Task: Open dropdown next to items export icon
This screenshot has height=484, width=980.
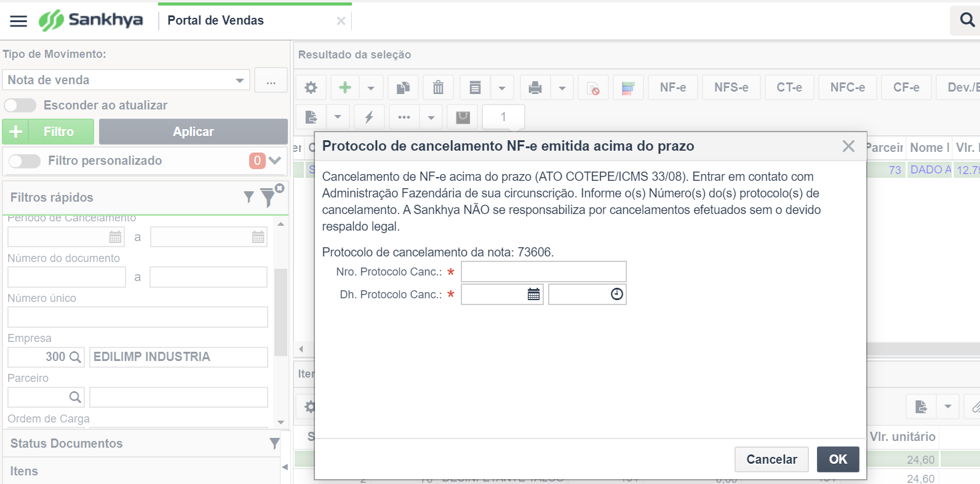Action: (x=948, y=407)
